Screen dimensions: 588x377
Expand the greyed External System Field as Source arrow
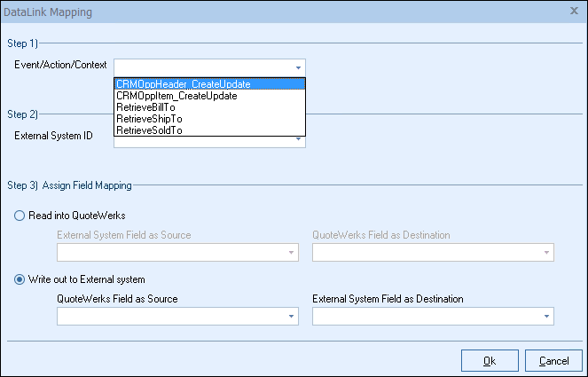[290, 253]
